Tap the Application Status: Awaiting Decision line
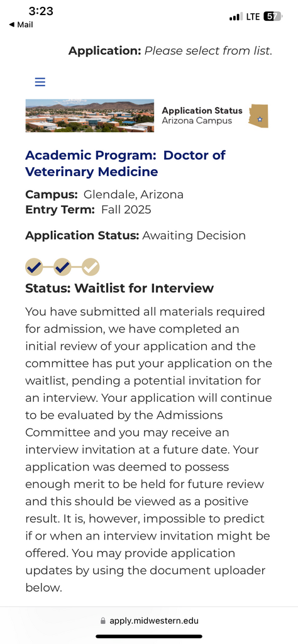Image resolution: width=298 pixels, height=644 pixels. click(x=135, y=236)
